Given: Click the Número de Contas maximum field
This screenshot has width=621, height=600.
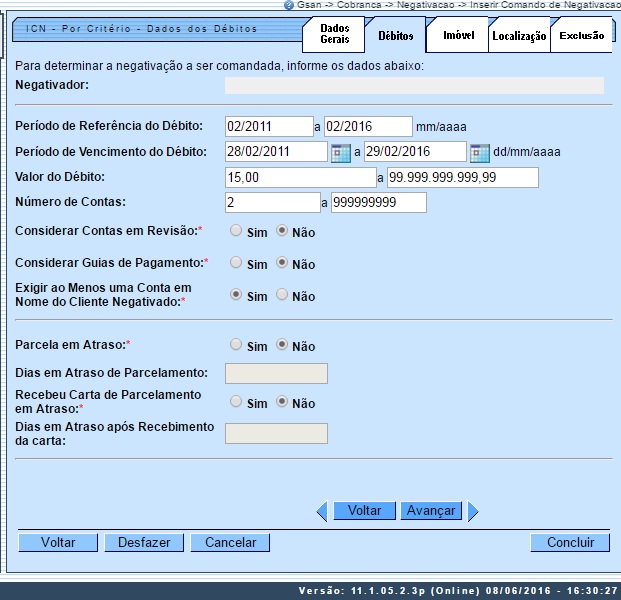Looking at the screenshot, I should (378, 203).
